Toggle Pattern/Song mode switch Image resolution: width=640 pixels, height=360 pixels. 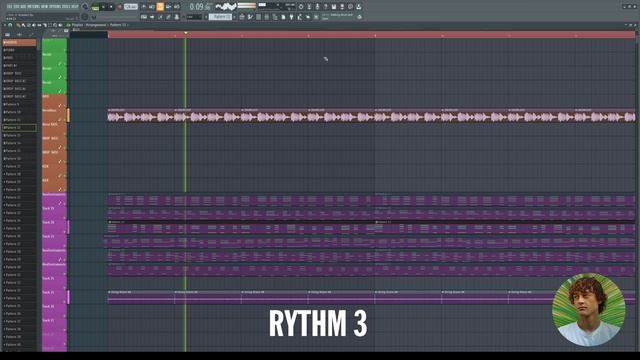click(x=96, y=7)
